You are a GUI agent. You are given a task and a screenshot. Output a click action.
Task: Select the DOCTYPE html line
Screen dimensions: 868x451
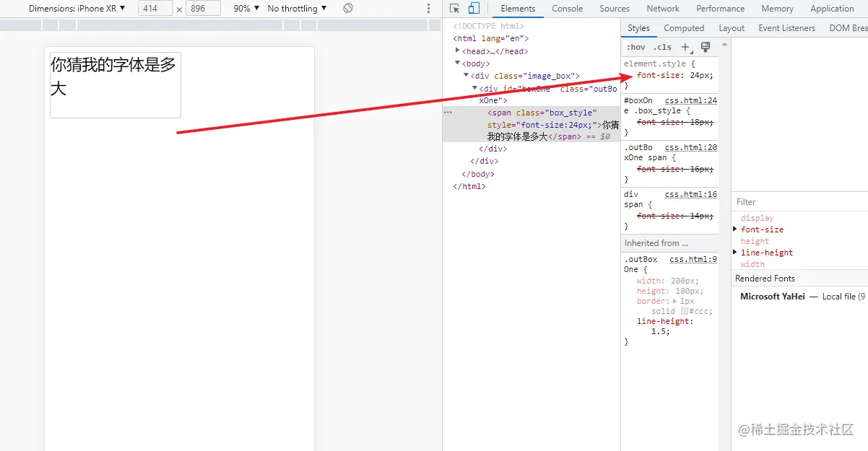tap(489, 26)
